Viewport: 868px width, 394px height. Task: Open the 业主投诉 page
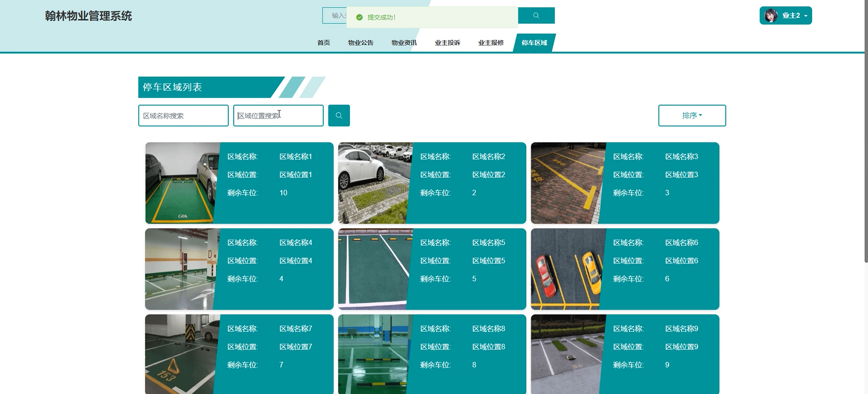(447, 43)
